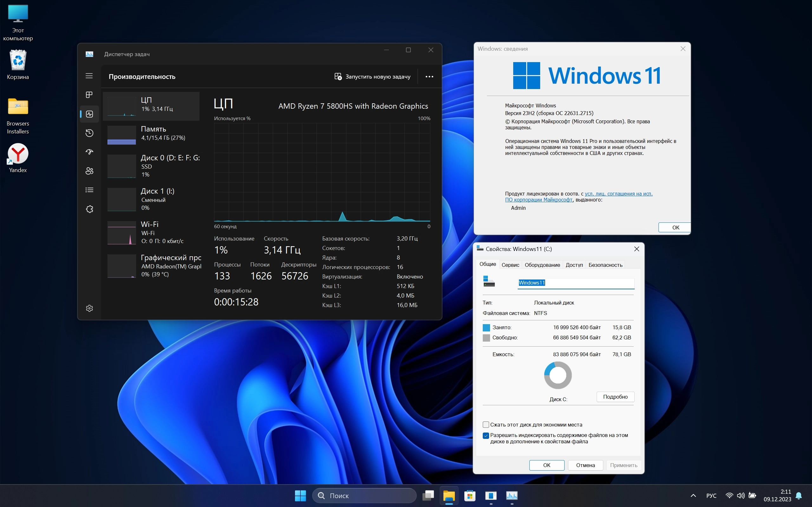Uncheck the file content indexing checkbox
The height and width of the screenshot is (507, 812).
click(486, 436)
